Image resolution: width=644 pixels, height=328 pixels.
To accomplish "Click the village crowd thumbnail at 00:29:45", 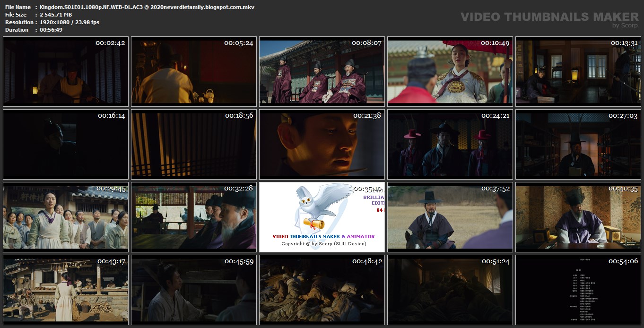I will point(66,217).
